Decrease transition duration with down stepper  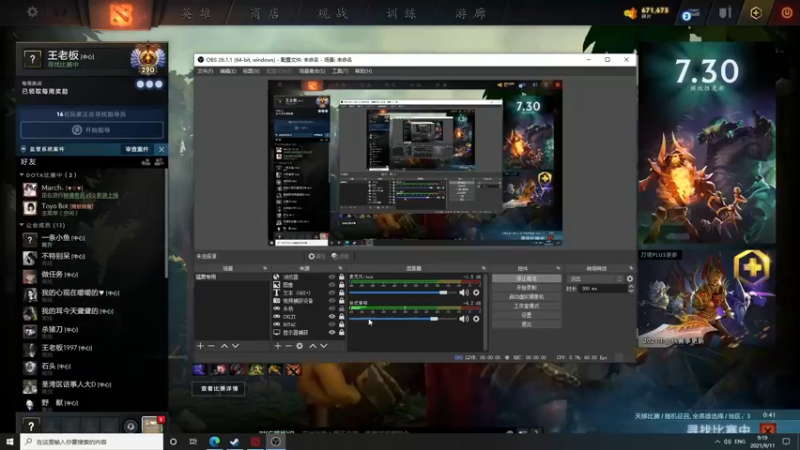(631, 291)
